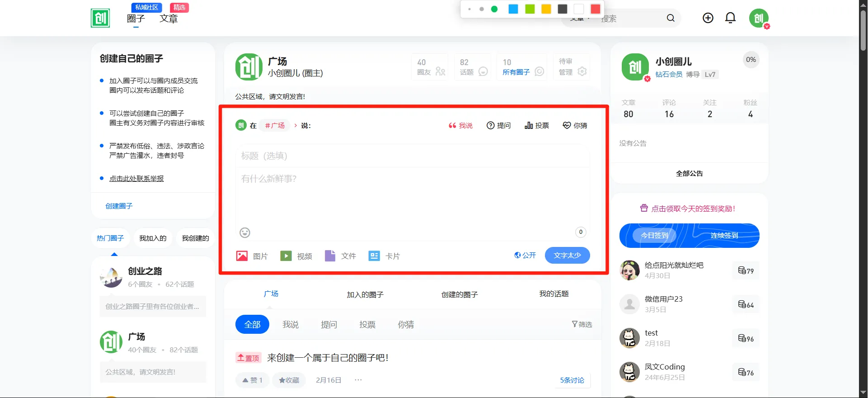Screen dimensions: 868x398
Task: Click 小创圈儿 profile avatar in sidebar
Action: 635,67
